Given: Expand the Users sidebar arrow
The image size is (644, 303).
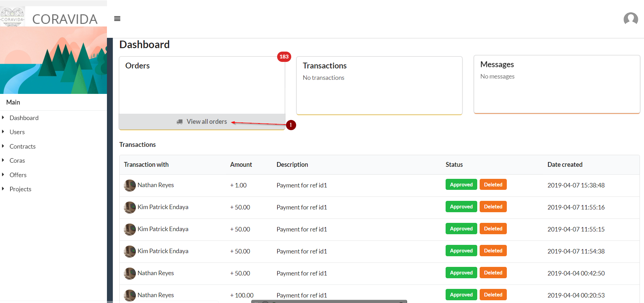Looking at the screenshot, I should [3, 132].
